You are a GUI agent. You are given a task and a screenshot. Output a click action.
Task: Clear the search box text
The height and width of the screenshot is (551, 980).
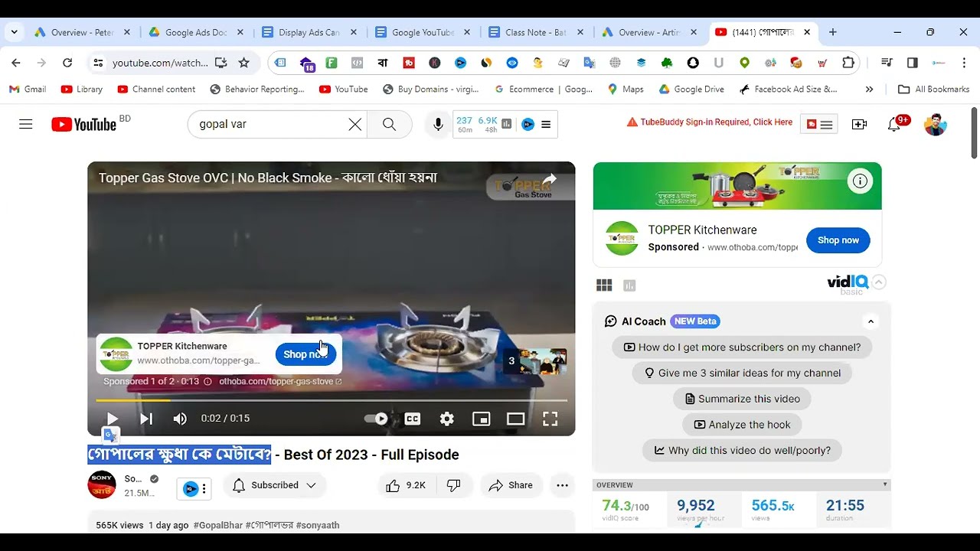(354, 124)
